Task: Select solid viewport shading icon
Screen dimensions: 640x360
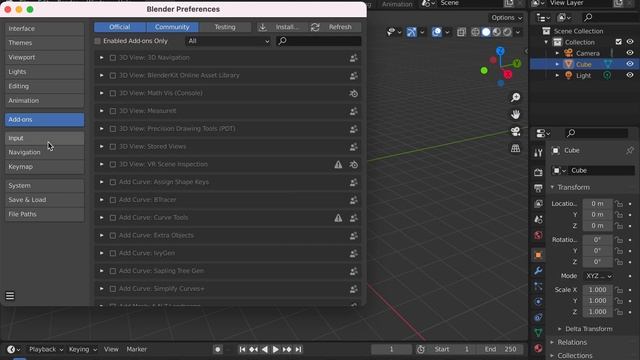Action: point(486,32)
